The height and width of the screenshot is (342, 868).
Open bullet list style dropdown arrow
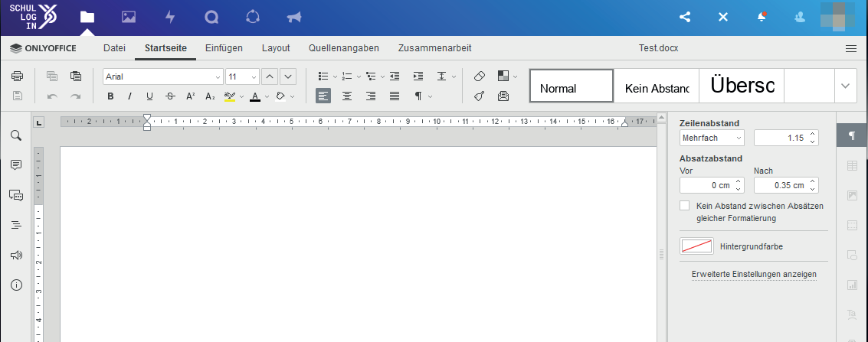pos(336,77)
